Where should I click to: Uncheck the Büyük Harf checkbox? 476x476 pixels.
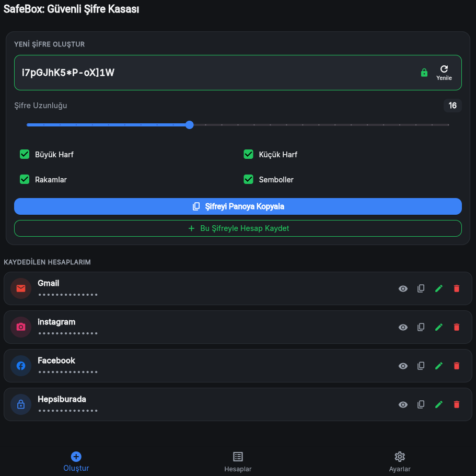pyautogui.click(x=25, y=154)
